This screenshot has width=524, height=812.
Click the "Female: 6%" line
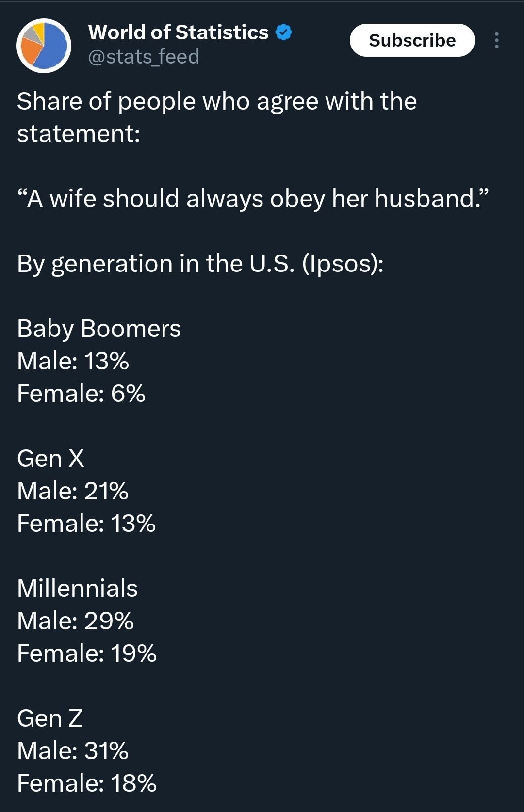click(x=81, y=393)
